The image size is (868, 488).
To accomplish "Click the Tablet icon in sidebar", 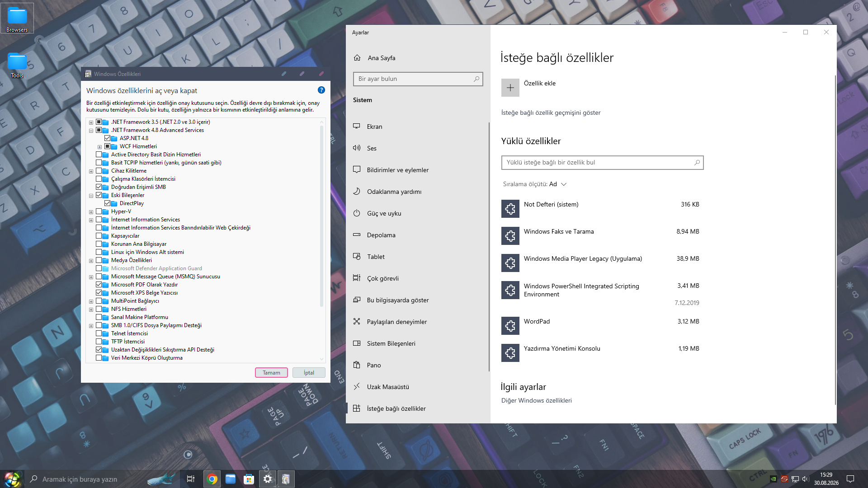I will pyautogui.click(x=357, y=257).
